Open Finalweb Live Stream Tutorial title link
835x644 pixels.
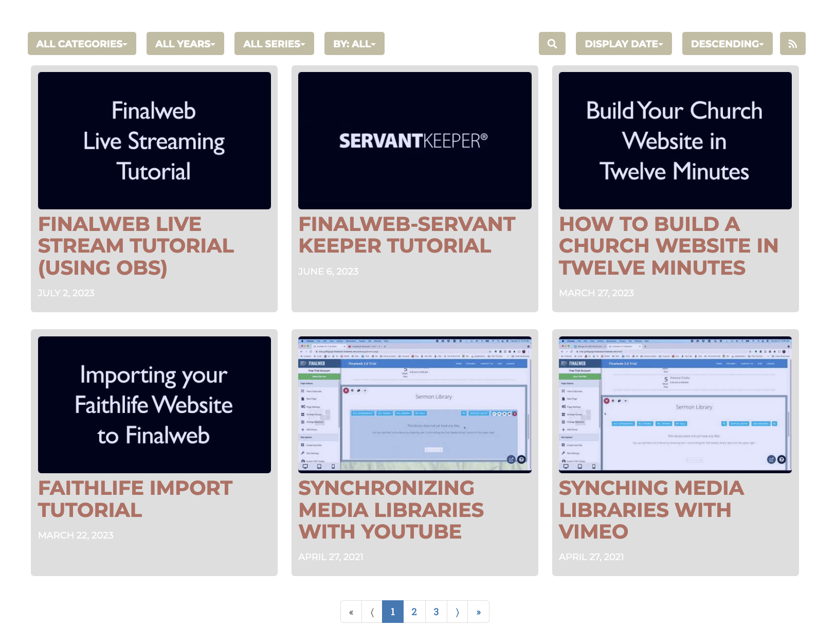(x=136, y=246)
